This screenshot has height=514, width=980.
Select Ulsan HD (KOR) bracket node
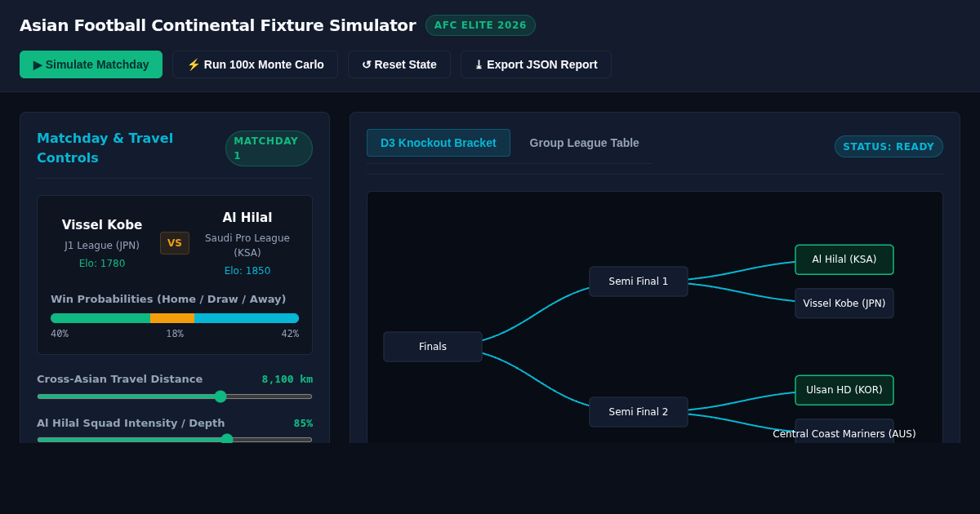[x=844, y=390]
